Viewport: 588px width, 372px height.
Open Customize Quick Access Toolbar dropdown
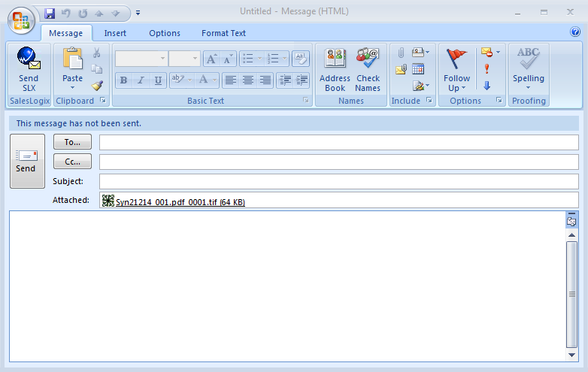138,13
